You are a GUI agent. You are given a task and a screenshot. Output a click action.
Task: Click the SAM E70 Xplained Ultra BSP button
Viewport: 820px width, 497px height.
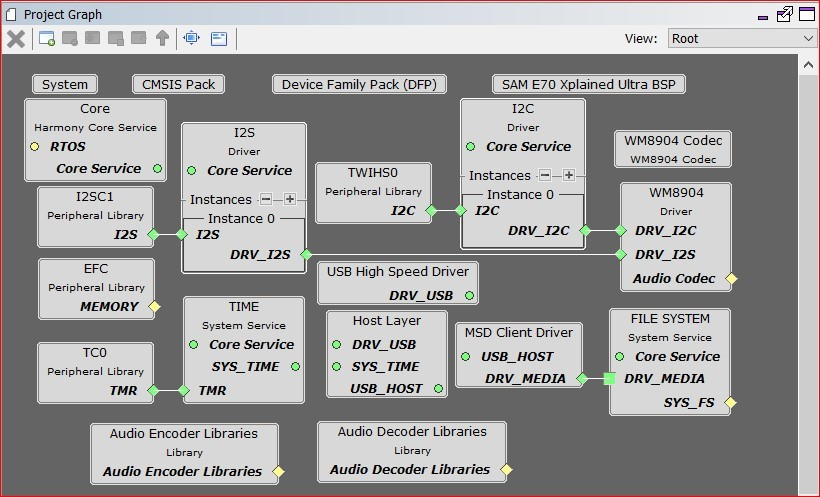coord(588,84)
